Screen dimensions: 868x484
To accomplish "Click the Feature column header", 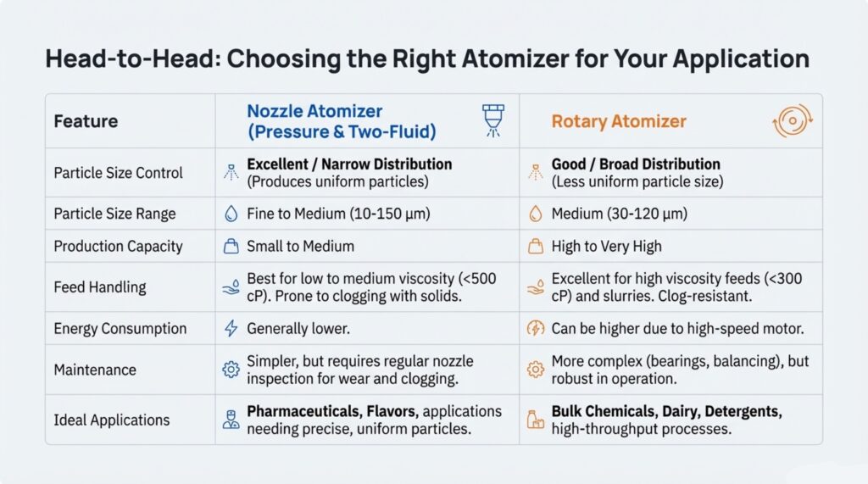I will (x=86, y=121).
